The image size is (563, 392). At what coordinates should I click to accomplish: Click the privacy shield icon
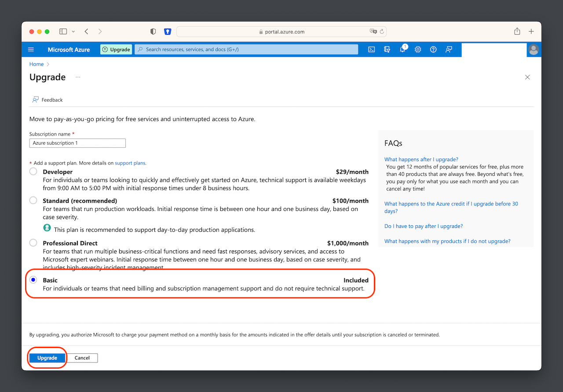153,32
